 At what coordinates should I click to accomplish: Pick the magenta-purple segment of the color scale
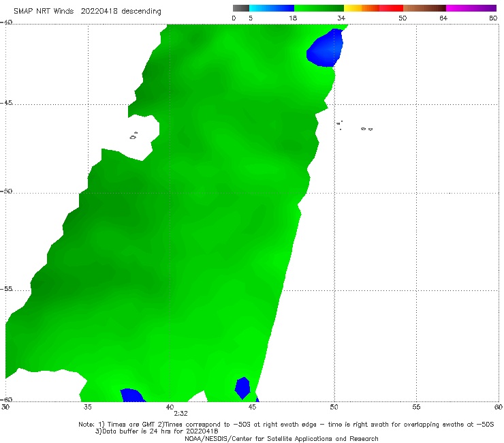pos(471,8)
